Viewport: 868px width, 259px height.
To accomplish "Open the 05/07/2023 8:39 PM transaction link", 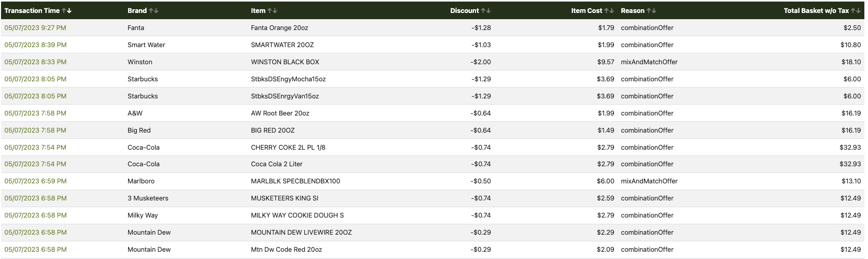I will coord(35,45).
